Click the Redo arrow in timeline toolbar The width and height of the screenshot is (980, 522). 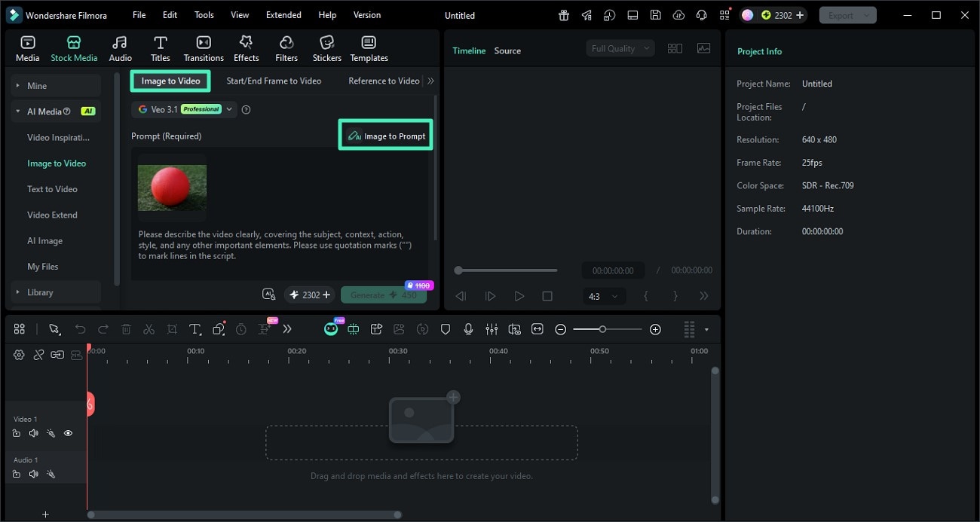[x=103, y=329]
